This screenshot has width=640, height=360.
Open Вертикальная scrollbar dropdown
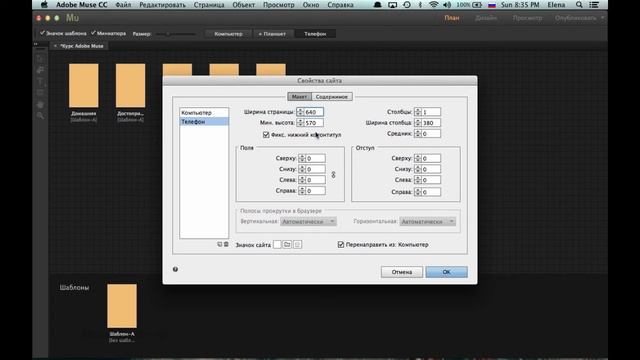pyautogui.click(x=309, y=222)
